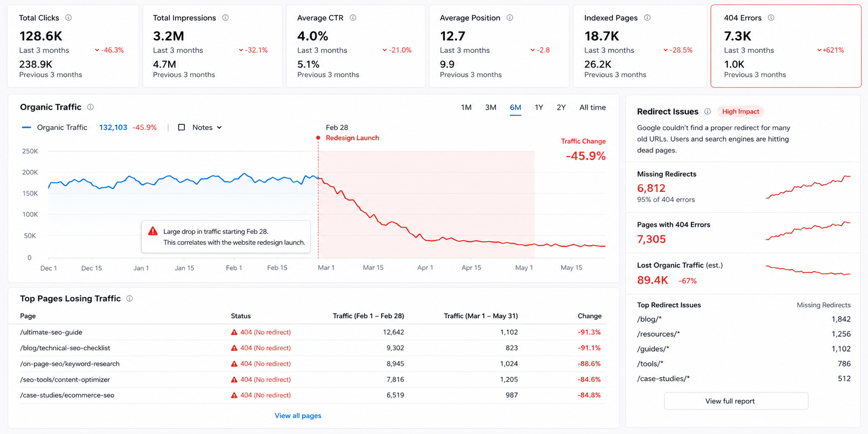
Task: Open /seo-tools/content-optimizer page entry
Action: click(x=65, y=379)
